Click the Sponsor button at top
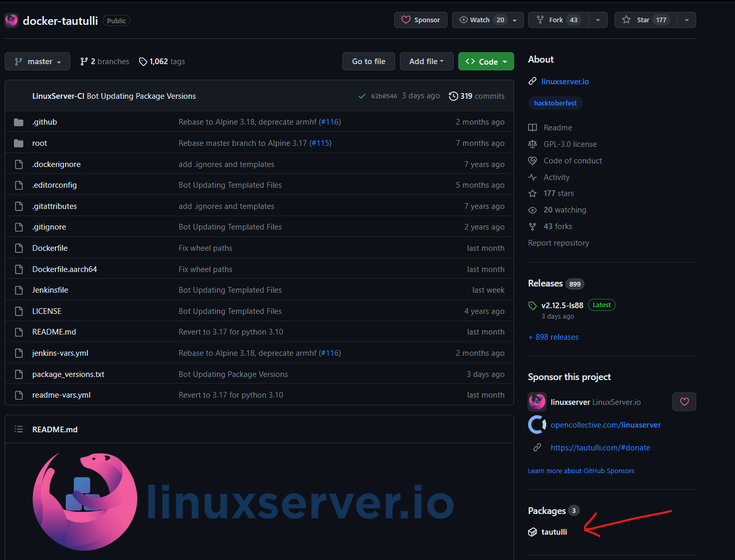 pyautogui.click(x=421, y=20)
